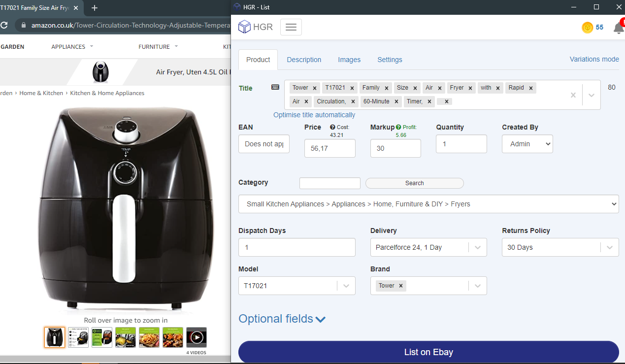The height and width of the screenshot is (364, 625).
Task: Click Optimise title automatically link
Action: click(314, 115)
